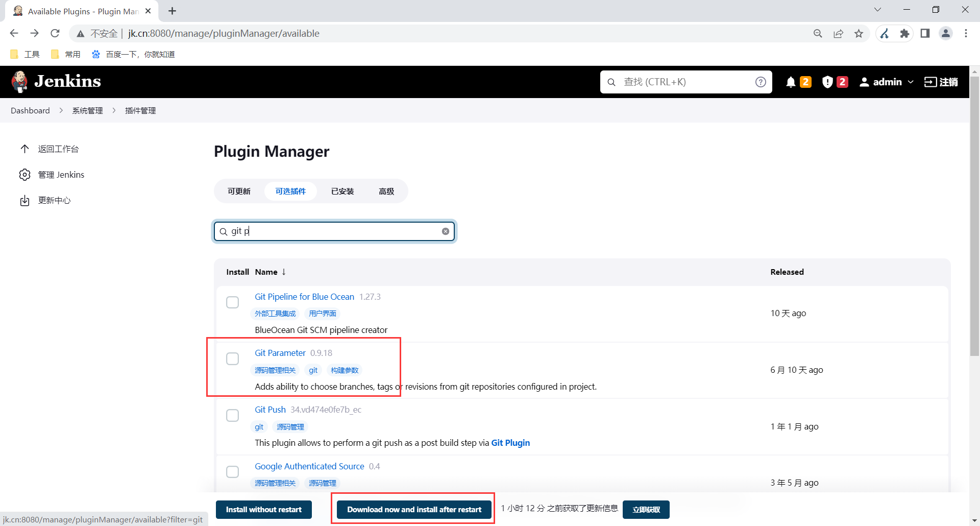Click the page vertical scrollbar
Image resolution: width=980 pixels, height=526 pixels.
click(x=974, y=217)
